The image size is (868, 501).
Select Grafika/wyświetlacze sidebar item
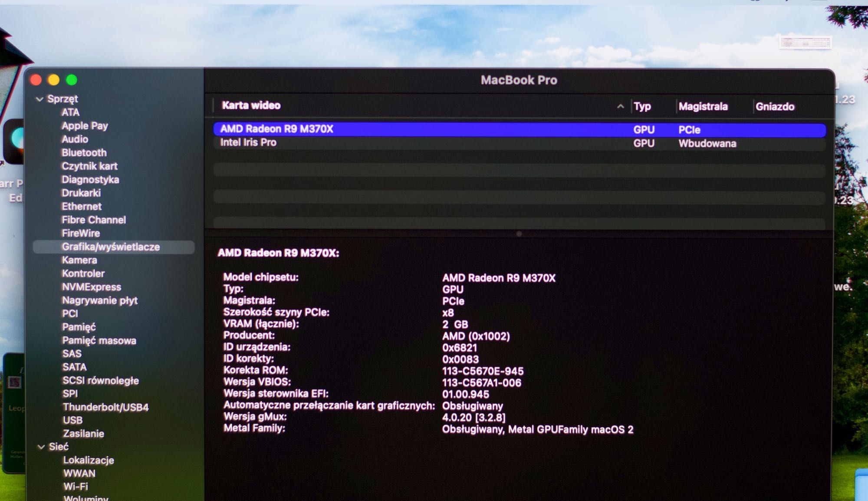coord(114,247)
